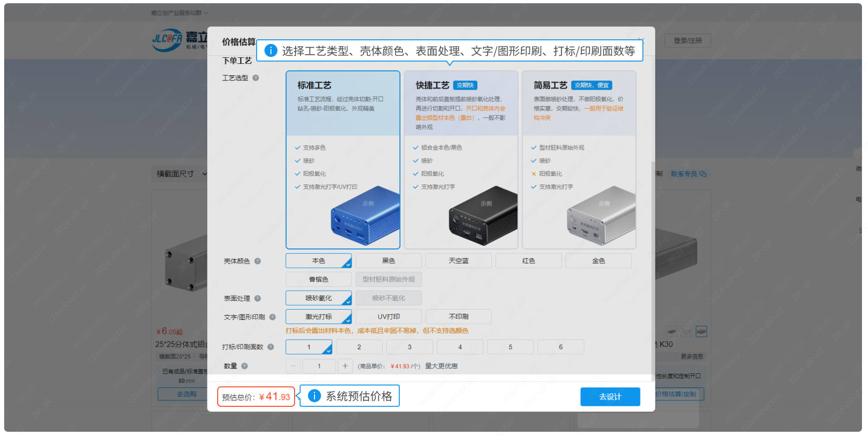Click 价格估算/定制 button in background page
The image size is (868, 435).
coord(676,394)
